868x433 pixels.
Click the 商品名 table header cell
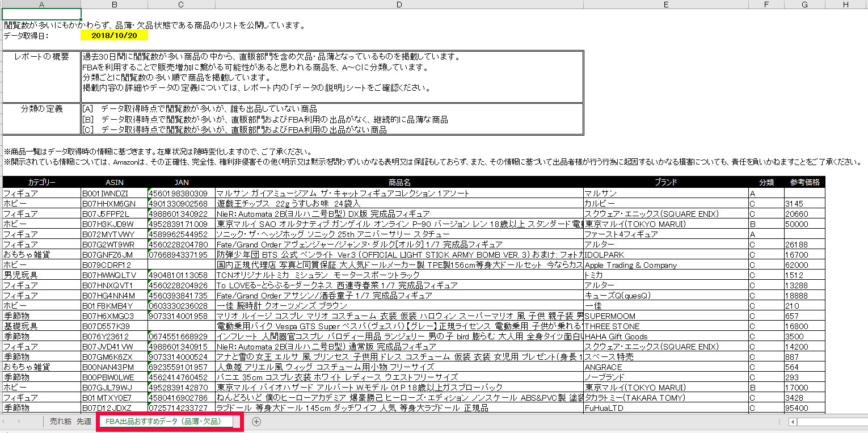point(399,182)
